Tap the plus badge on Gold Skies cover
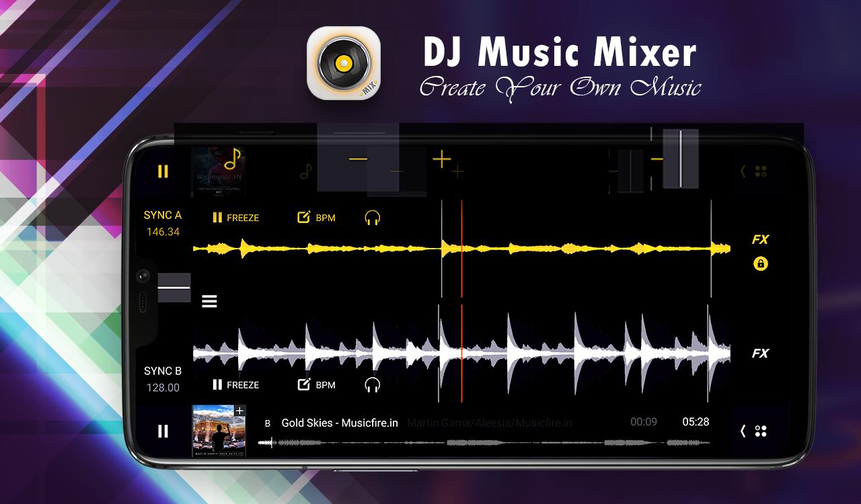This screenshot has height=504, width=861. (239, 411)
